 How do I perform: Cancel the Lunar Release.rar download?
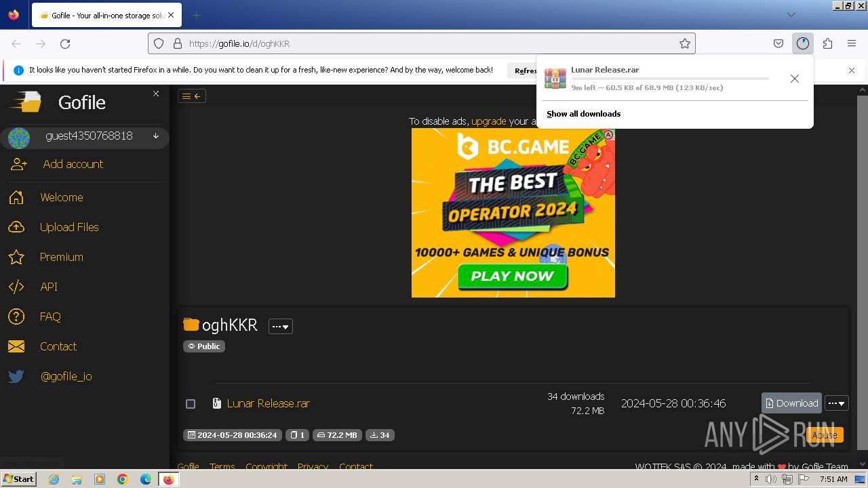click(795, 79)
